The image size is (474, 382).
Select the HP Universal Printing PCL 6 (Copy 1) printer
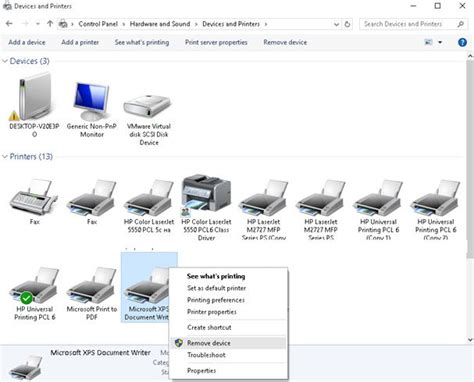click(378, 197)
